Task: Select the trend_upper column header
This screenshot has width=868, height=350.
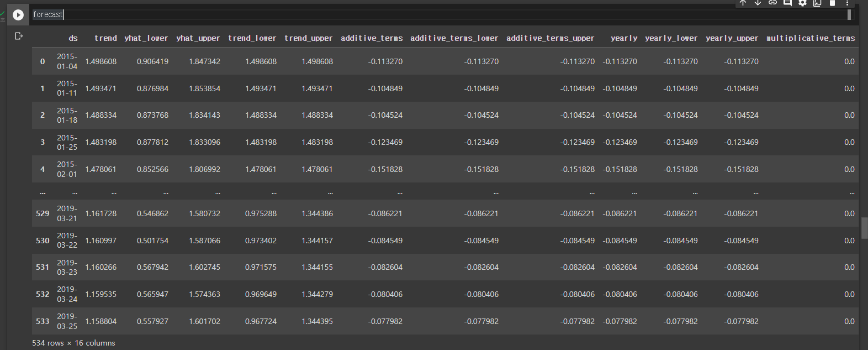Action: click(x=309, y=38)
